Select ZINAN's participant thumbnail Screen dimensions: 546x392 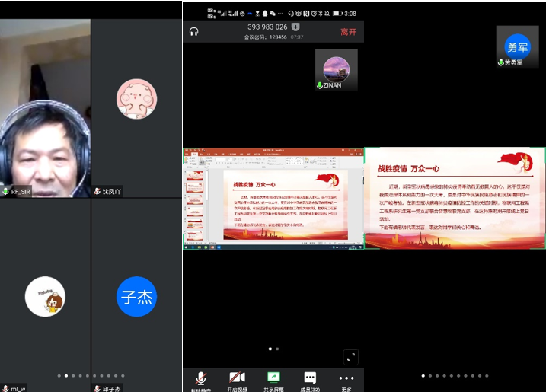coord(337,69)
